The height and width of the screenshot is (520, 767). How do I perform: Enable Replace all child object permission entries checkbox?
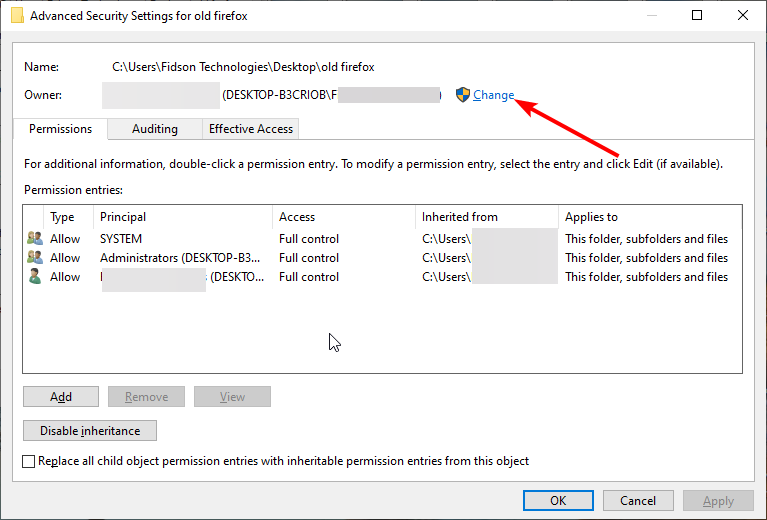point(28,461)
